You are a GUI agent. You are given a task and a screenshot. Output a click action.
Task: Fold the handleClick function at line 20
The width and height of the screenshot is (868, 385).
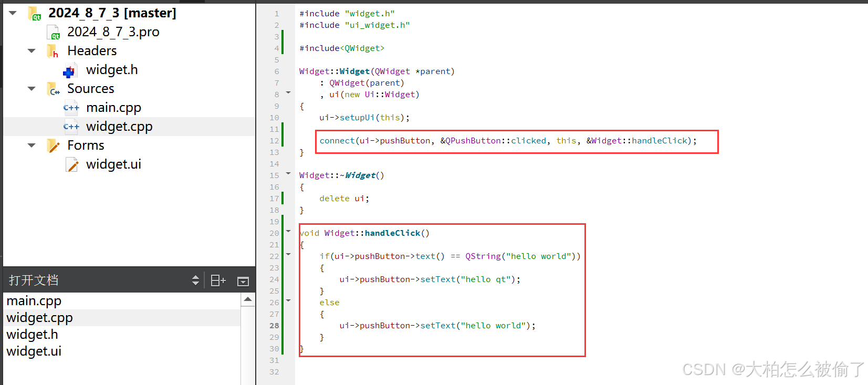tap(288, 231)
